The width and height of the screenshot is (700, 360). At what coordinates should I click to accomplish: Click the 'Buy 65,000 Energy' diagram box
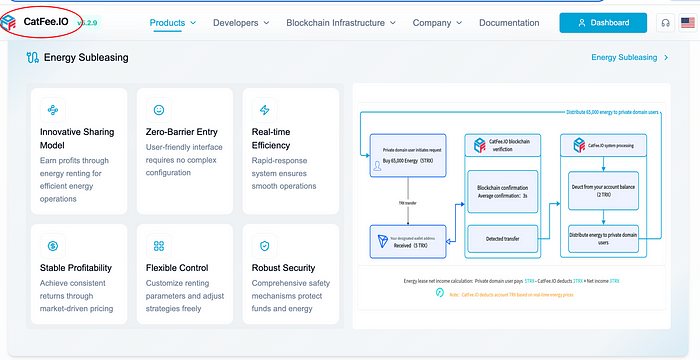[x=408, y=155]
